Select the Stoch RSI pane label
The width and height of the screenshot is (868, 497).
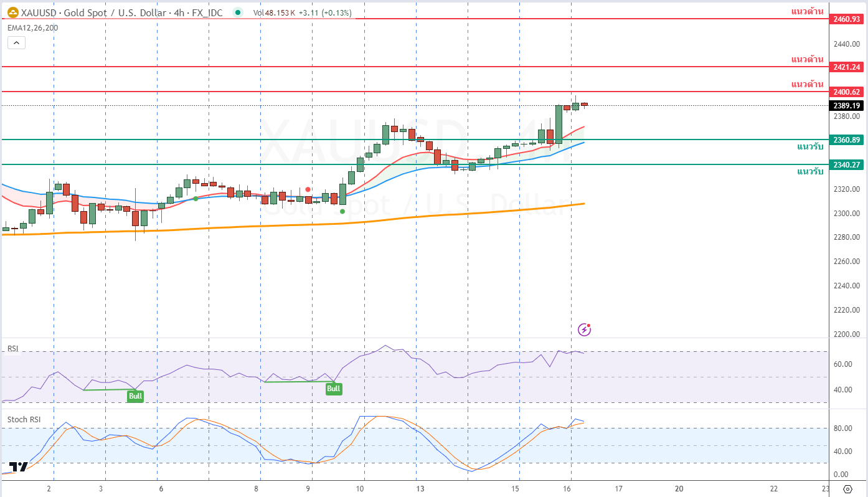tap(24, 420)
